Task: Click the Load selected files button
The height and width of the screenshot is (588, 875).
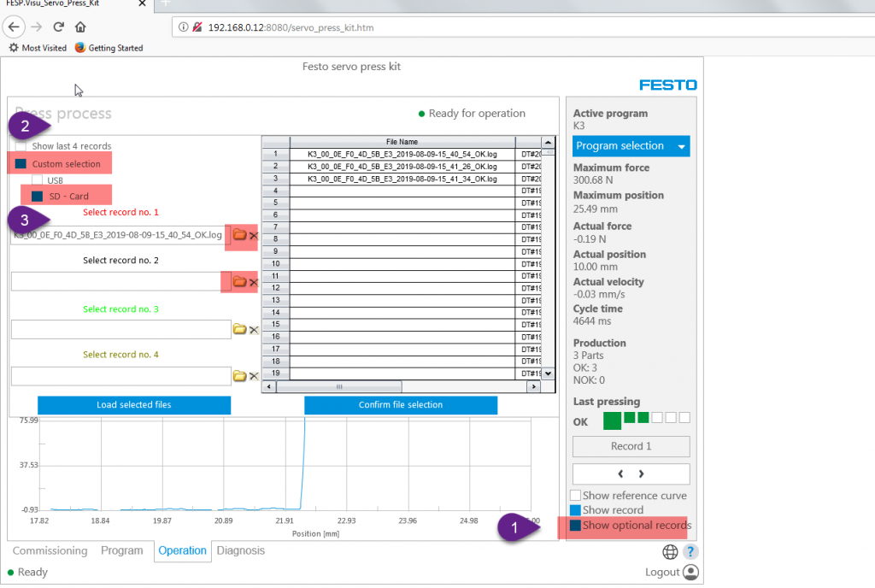Action: [134, 405]
